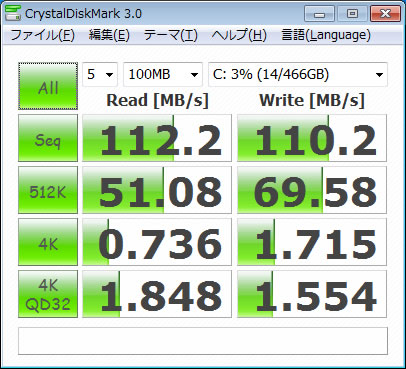Screen dimensions: 406x369
Task: Click the 4K QD32 read result 1.848
Action: [157, 294]
